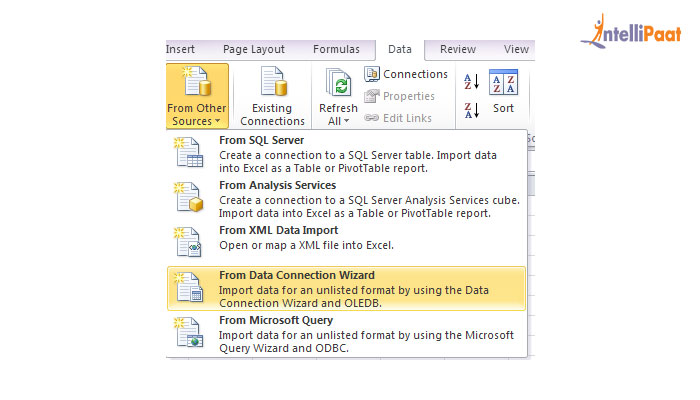Click the From Data Connection Wizard icon
Screen dimensions: 700x400
click(189, 288)
